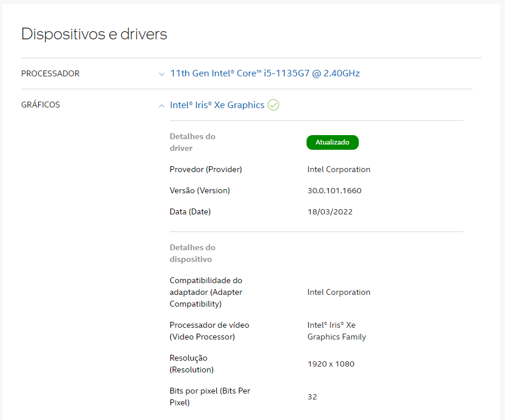
Task: Collapse the Gráficos section chevron
Action: tap(161, 106)
